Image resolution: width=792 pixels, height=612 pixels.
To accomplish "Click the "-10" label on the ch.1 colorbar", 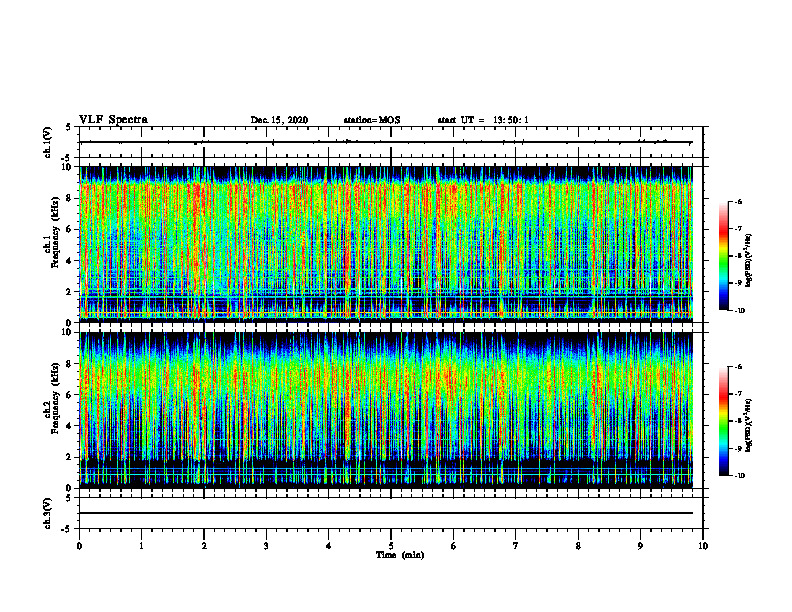I will [739, 311].
